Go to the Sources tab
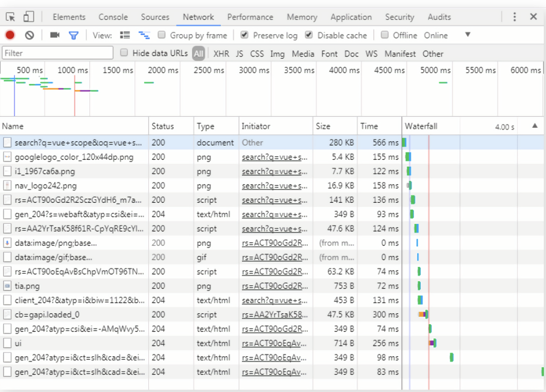The image size is (546, 392). coord(155,17)
